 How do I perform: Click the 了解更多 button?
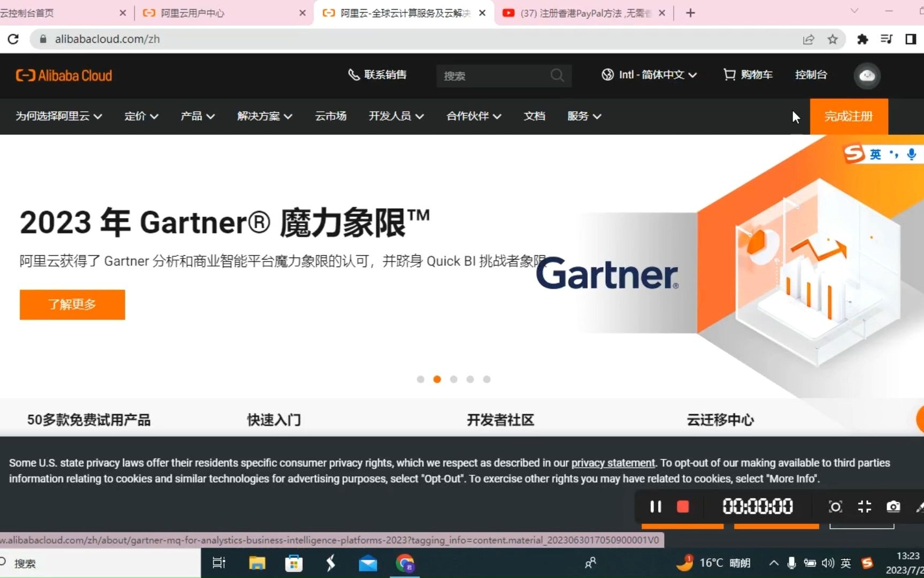tap(72, 305)
